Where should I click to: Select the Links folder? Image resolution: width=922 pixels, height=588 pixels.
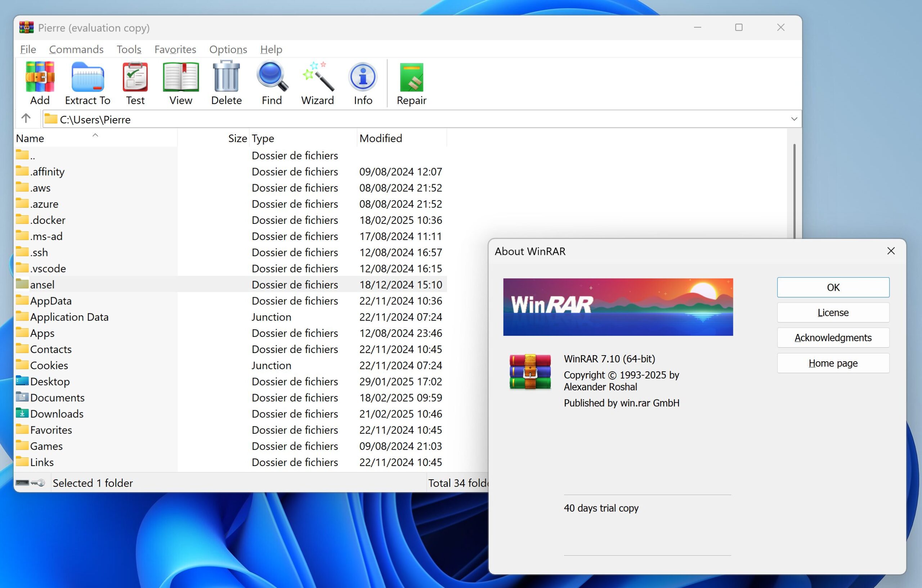pos(230,462)
